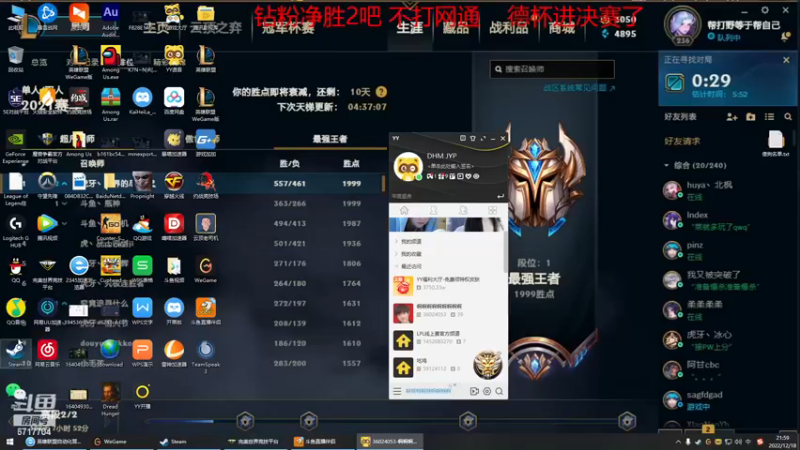Click the summoner search input field
Screen dimensions: 800x450
tap(552, 69)
